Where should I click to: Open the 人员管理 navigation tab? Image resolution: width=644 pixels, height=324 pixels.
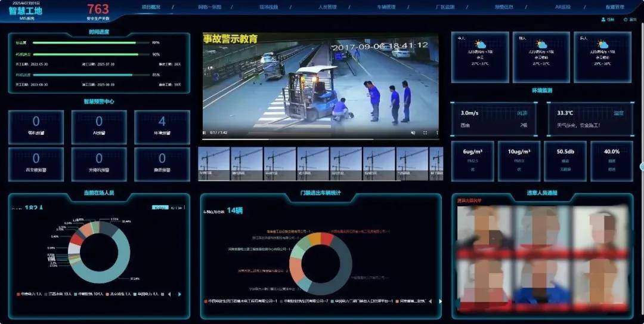(327, 7)
